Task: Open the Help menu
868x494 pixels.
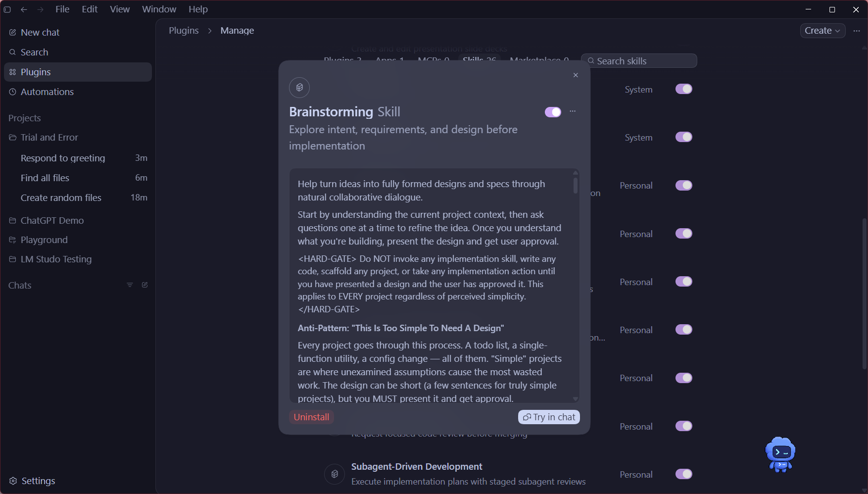Action: (x=198, y=9)
